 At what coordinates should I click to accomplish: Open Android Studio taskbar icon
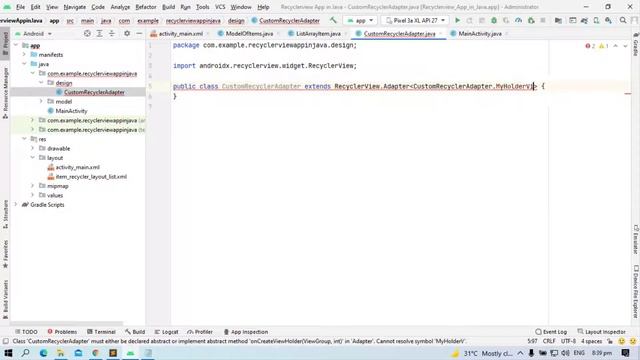pos(131,353)
